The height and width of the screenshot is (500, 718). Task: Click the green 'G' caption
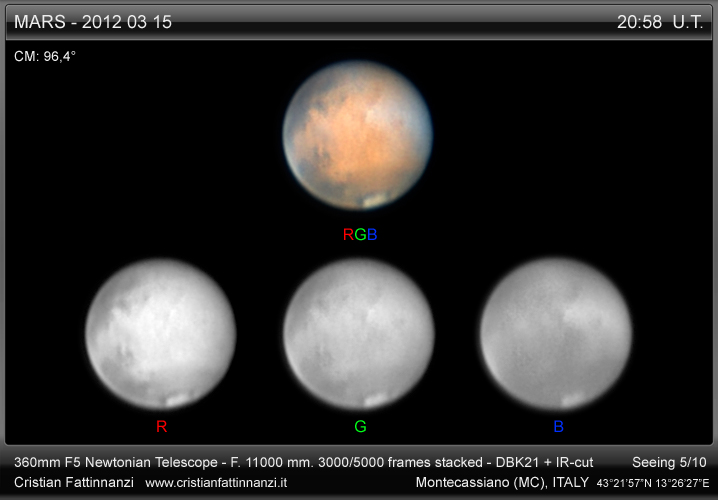(x=360, y=426)
